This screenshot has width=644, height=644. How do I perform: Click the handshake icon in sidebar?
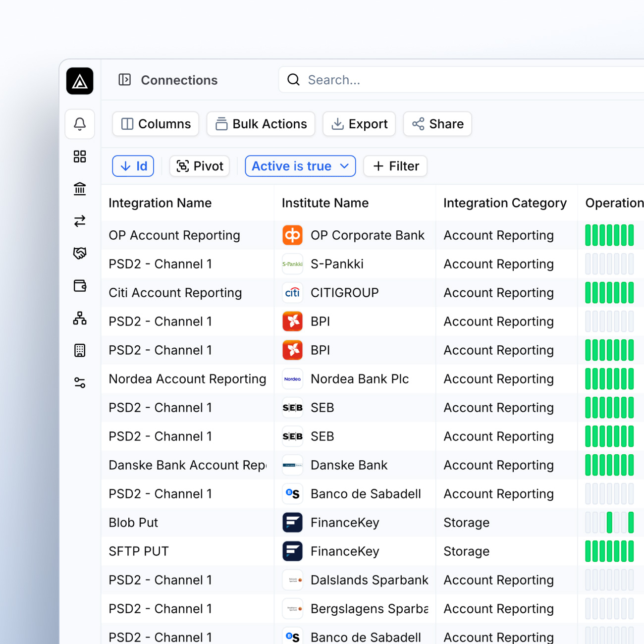coord(80,253)
